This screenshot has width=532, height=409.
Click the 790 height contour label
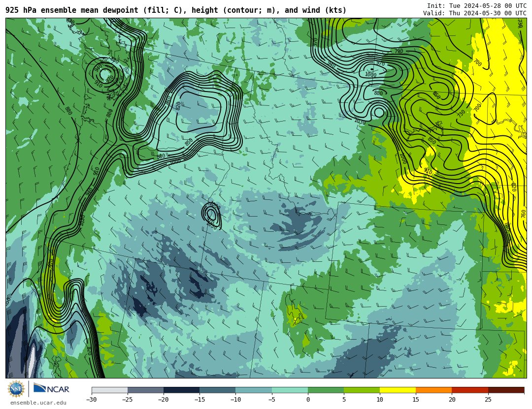tap(399, 51)
